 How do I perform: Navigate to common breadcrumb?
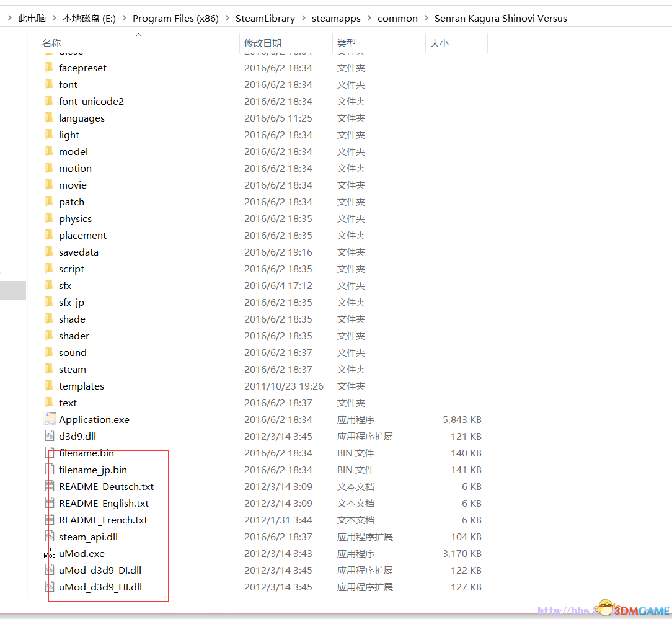pyautogui.click(x=398, y=19)
